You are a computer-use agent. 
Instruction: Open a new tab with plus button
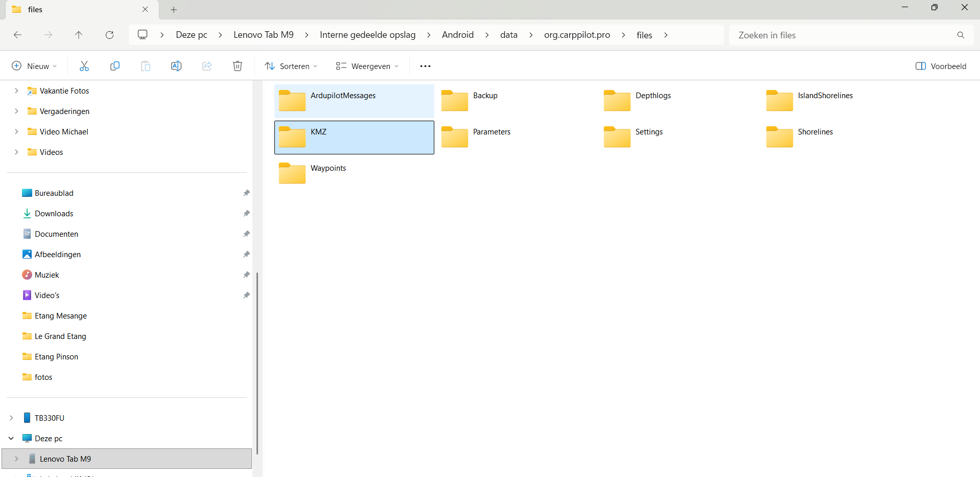[x=174, y=10]
